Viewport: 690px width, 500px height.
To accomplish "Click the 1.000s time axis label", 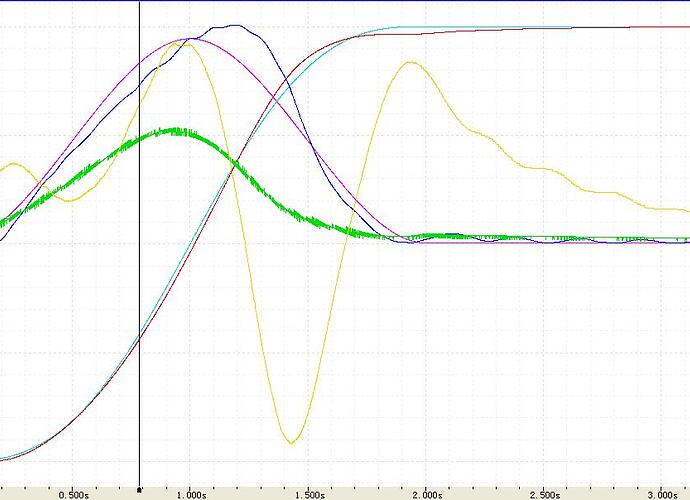I will 191,496.
